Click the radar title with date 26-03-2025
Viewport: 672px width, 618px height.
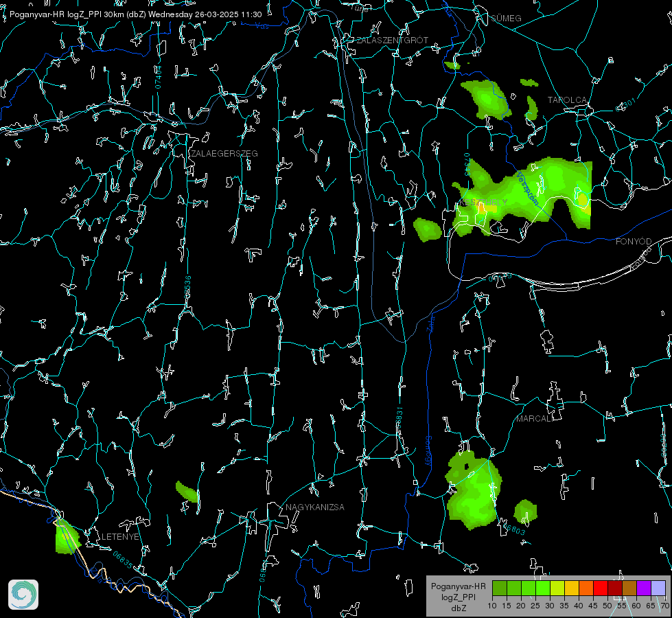coord(135,14)
